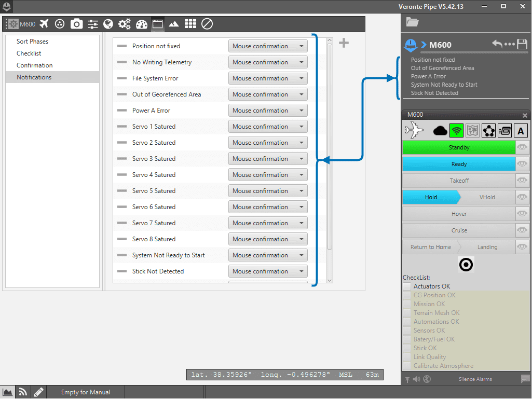The height and width of the screenshot is (399, 532).
Task: Open the folder icon in right panel
Action: (x=412, y=22)
